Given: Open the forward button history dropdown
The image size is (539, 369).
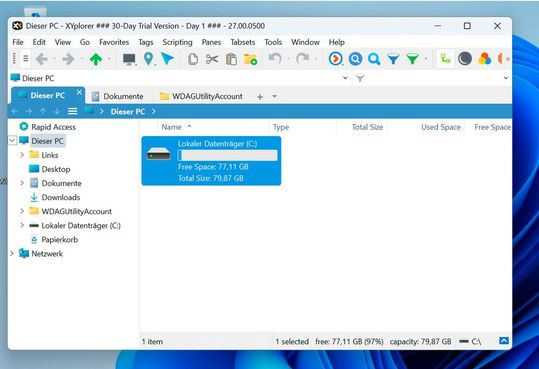Looking at the screenshot, I should point(82,59).
